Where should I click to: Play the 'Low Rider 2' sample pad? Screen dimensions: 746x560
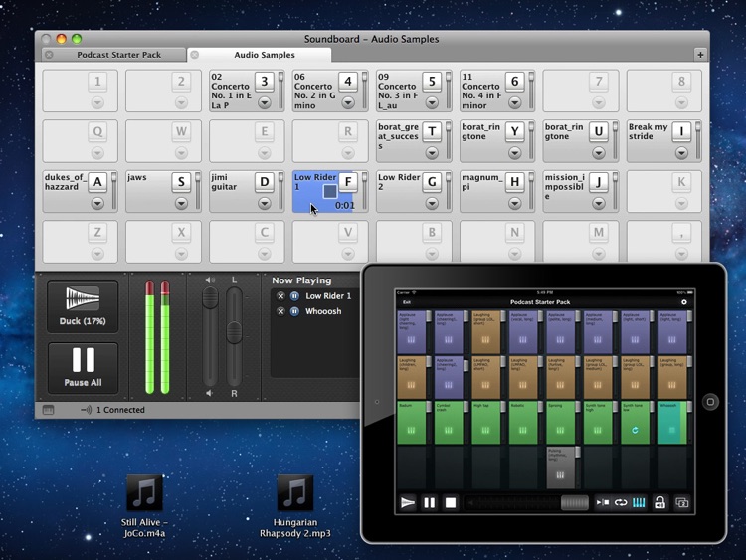(414, 191)
